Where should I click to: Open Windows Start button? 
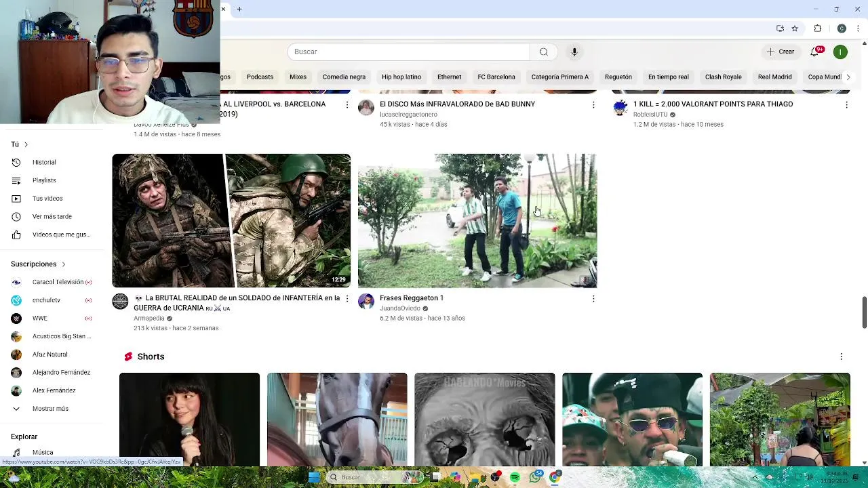pyautogui.click(x=314, y=477)
